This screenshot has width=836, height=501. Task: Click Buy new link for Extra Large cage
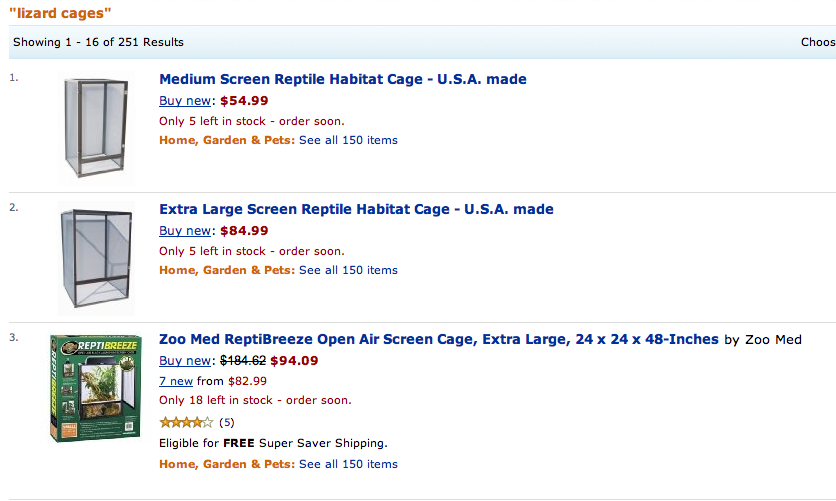click(x=186, y=230)
